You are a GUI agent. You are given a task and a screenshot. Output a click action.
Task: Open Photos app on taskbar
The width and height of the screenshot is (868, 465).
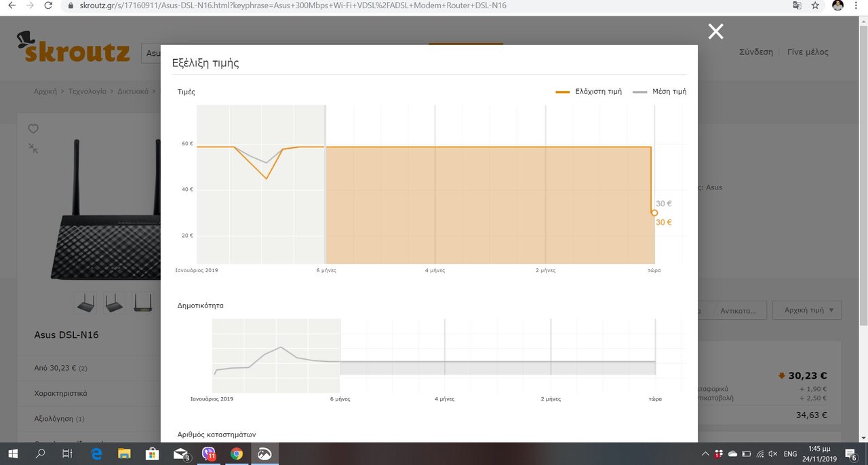click(x=264, y=453)
